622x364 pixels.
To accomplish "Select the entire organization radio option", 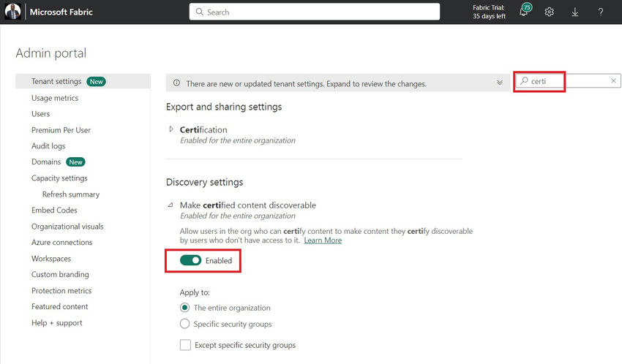I will pos(185,308).
